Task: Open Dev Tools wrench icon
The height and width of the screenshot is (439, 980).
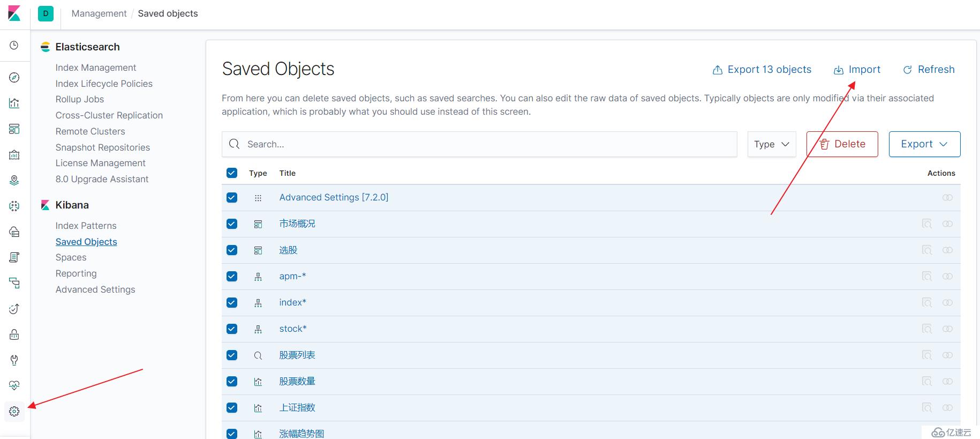Action: click(14, 360)
